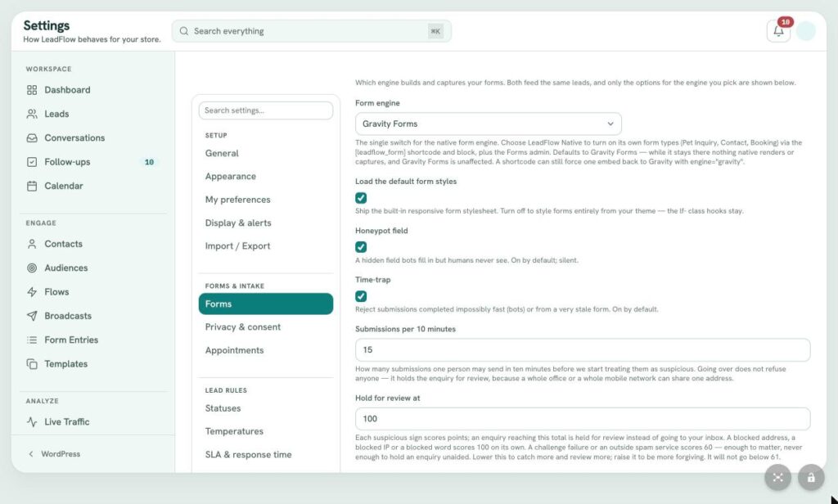Select the Forms settings tab
This screenshot has width=838, height=504.
pyautogui.click(x=266, y=304)
